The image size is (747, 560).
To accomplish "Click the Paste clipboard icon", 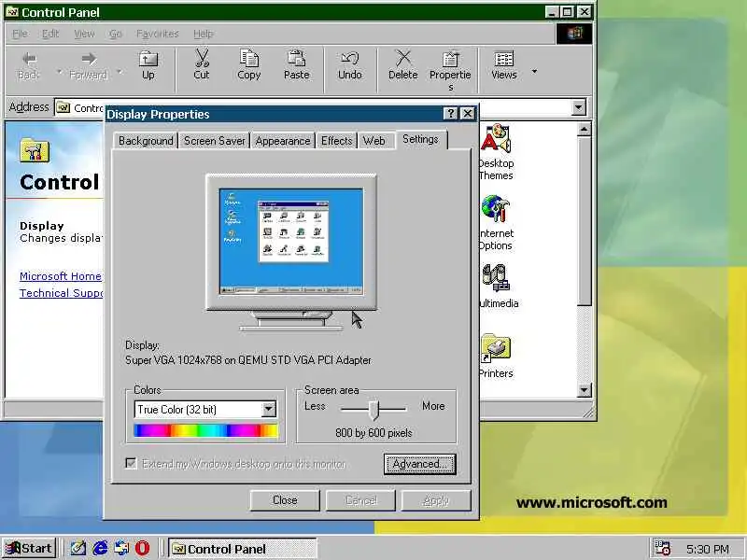I will pyautogui.click(x=296, y=59).
